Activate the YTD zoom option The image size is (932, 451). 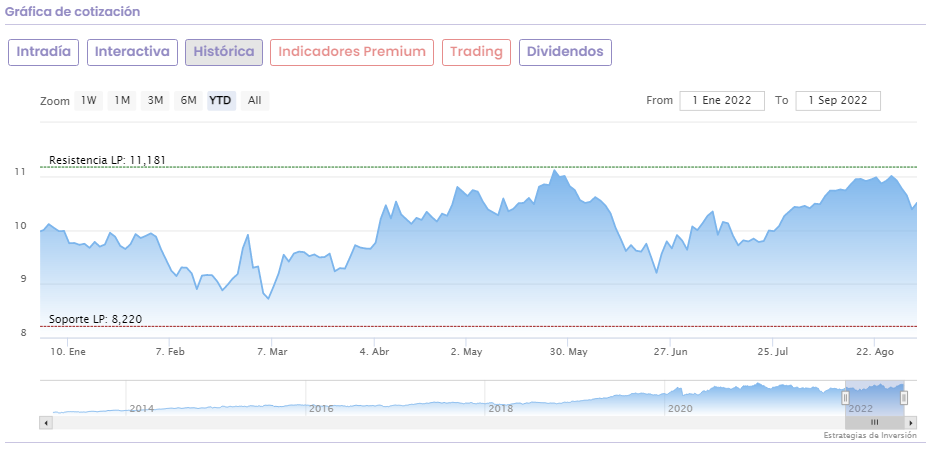[x=221, y=100]
